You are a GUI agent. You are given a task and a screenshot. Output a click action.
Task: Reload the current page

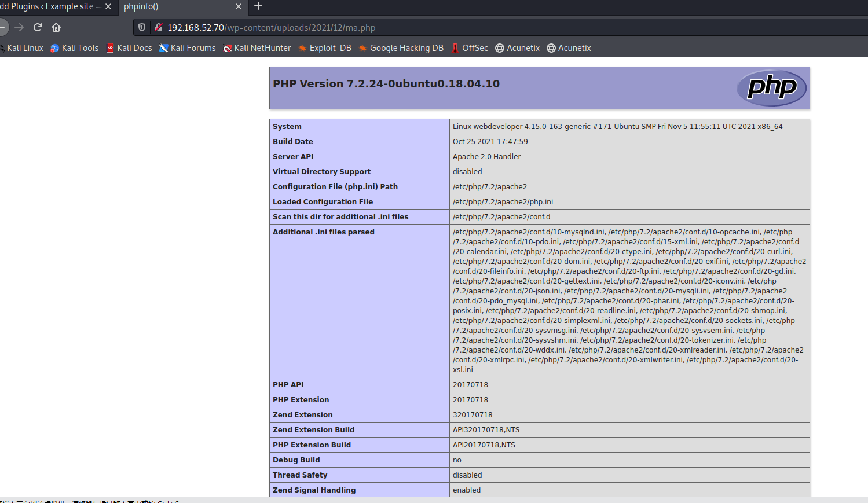38,27
